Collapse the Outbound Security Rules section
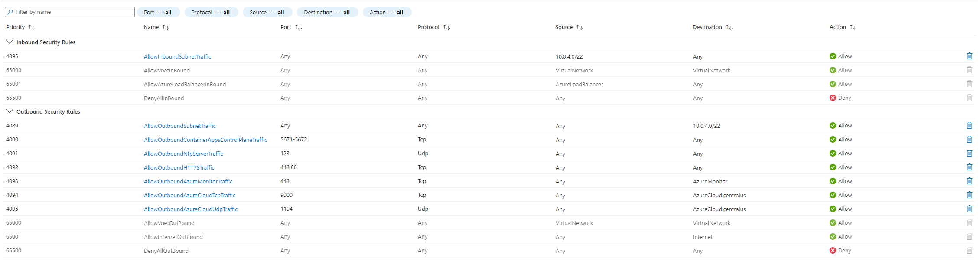Image resolution: width=980 pixels, height=268 pixels. click(10, 111)
